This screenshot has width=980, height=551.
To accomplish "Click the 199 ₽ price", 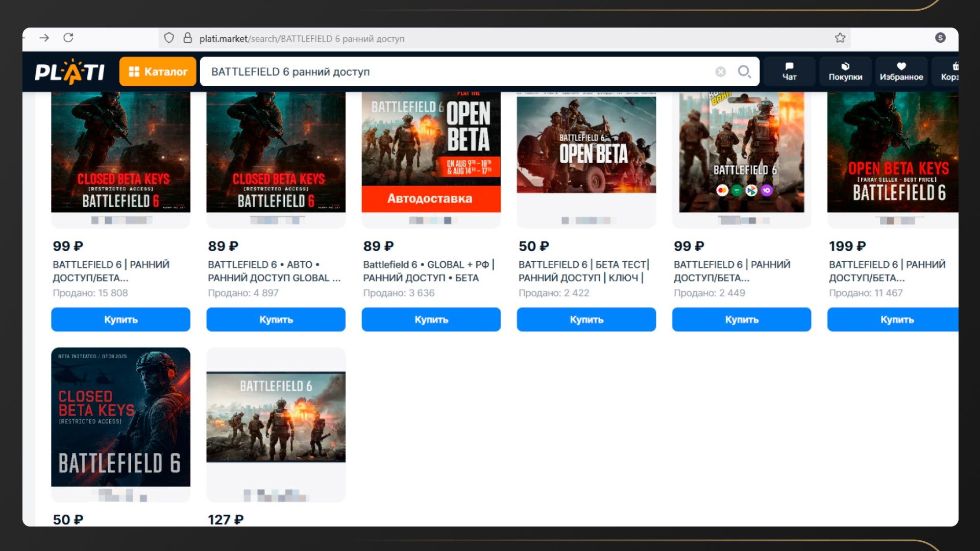I will [847, 246].
